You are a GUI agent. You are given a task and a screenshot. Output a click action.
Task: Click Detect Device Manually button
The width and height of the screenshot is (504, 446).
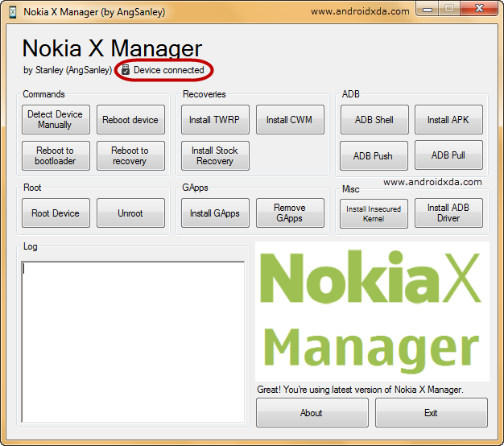coord(56,119)
